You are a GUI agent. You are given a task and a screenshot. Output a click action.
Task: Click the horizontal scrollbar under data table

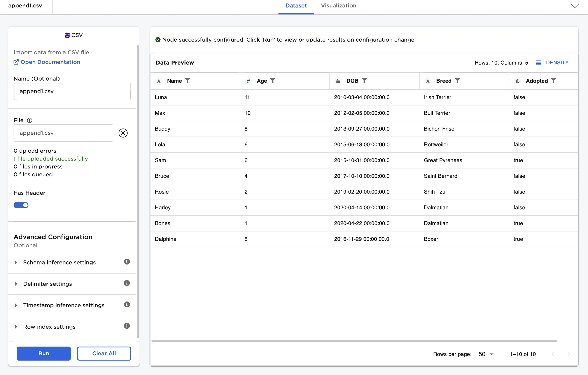(354, 341)
